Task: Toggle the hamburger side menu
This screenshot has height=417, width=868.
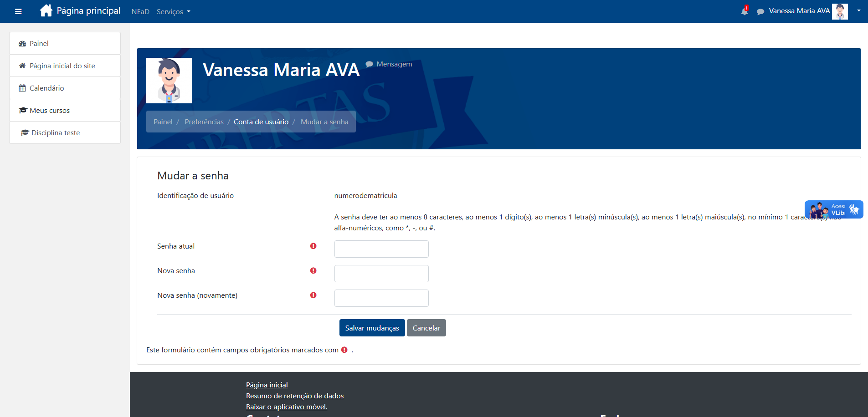Action: coord(18,11)
